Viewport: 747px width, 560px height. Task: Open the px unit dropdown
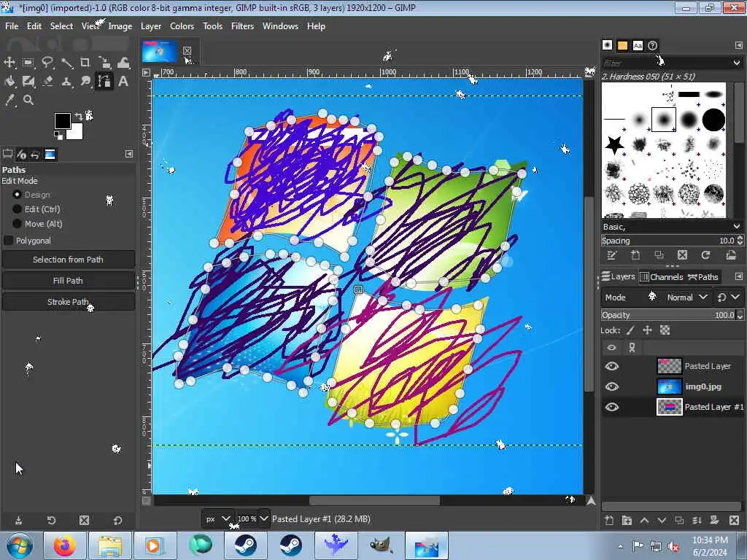click(x=217, y=519)
